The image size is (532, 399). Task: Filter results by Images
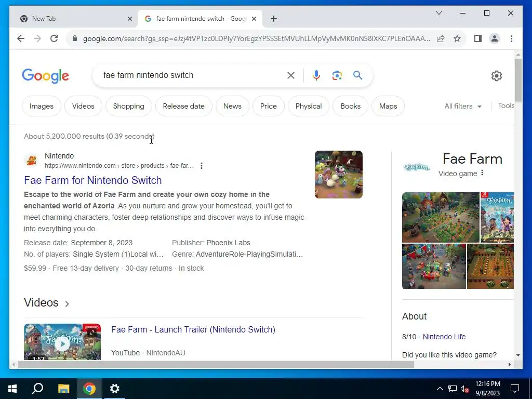point(42,106)
